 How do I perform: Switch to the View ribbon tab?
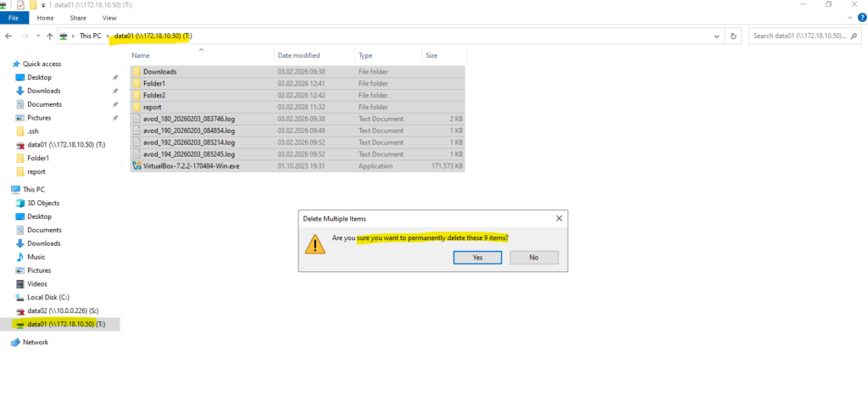[x=109, y=18]
